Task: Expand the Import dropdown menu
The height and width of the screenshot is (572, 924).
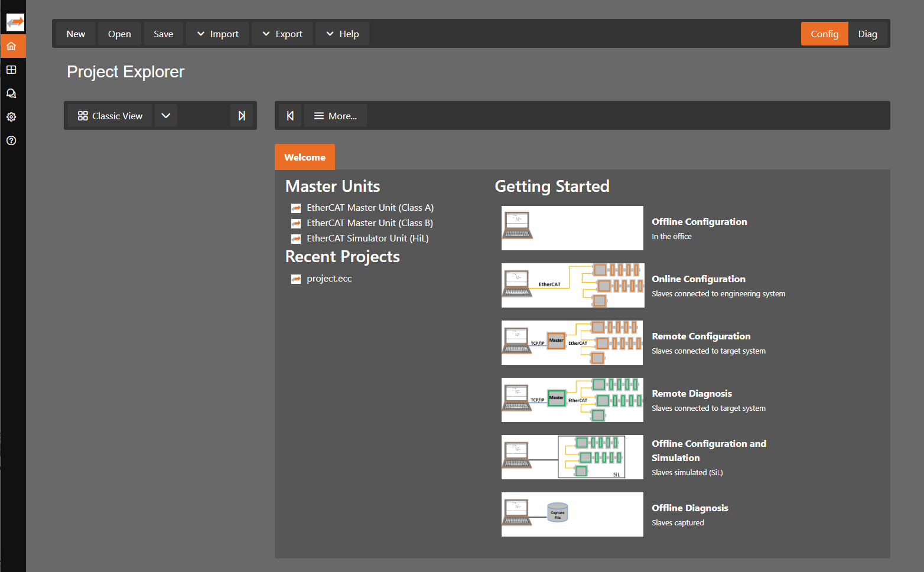Action: pos(218,34)
